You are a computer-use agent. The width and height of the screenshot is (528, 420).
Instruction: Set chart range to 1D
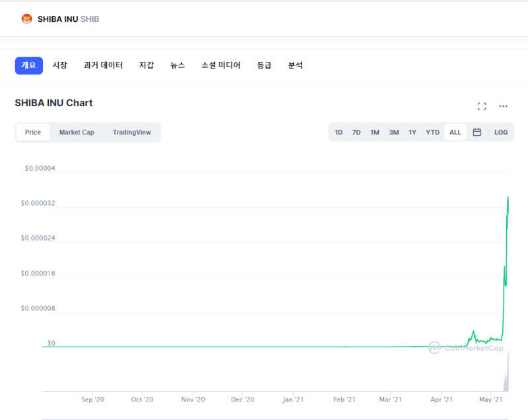[x=339, y=132]
